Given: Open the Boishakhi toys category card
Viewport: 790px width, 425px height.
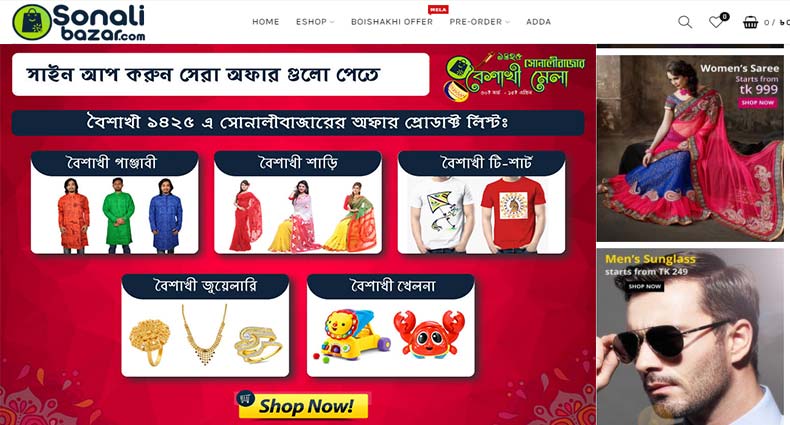Looking at the screenshot, I should [x=390, y=325].
